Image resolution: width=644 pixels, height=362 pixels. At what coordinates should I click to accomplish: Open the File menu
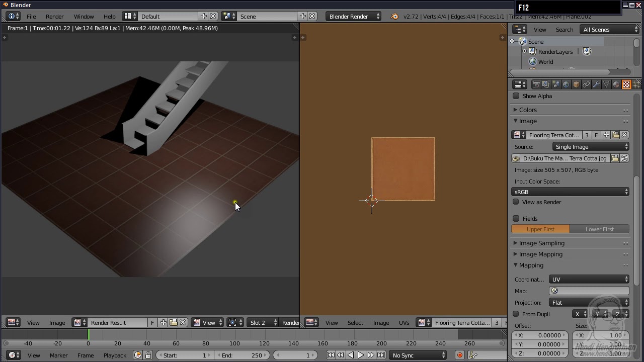[31, 17]
